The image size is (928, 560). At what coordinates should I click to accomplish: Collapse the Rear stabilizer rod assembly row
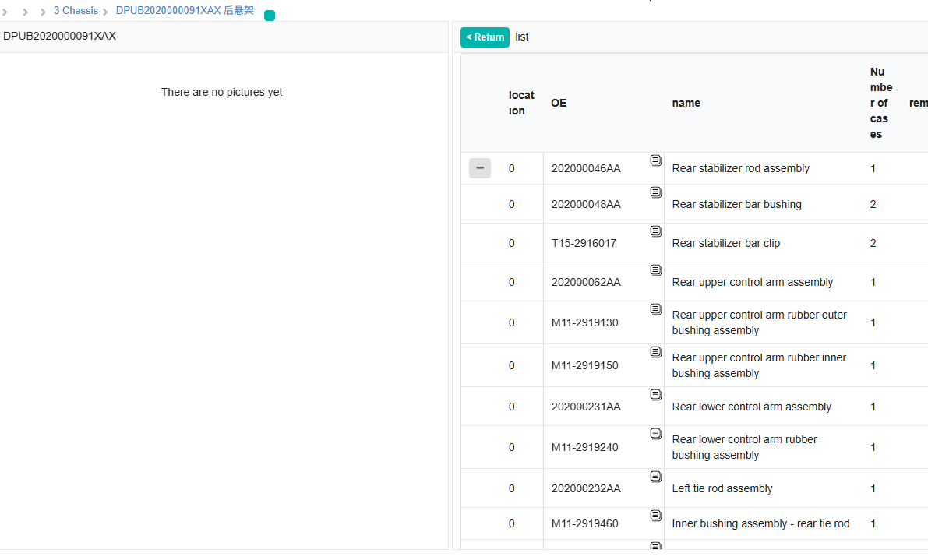(x=480, y=168)
